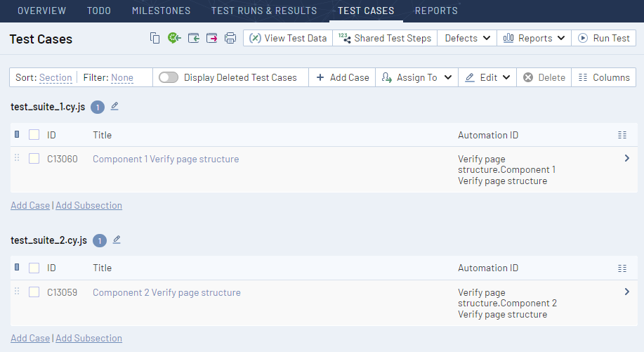The image size is (644, 352).
Task: Tick the checkbox for case C13059
Action: point(34,292)
